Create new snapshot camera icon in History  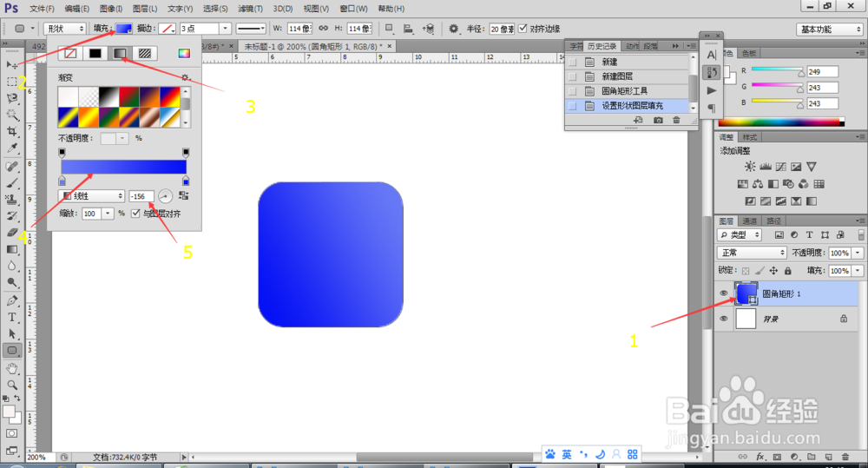pyautogui.click(x=658, y=120)
